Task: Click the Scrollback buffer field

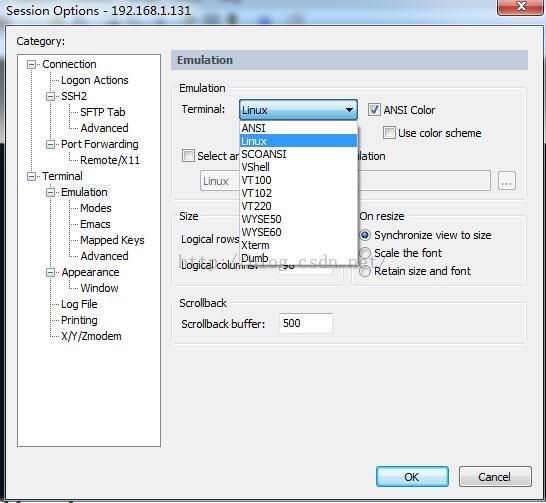Action: pyautogui.click(x=306, y=323)
